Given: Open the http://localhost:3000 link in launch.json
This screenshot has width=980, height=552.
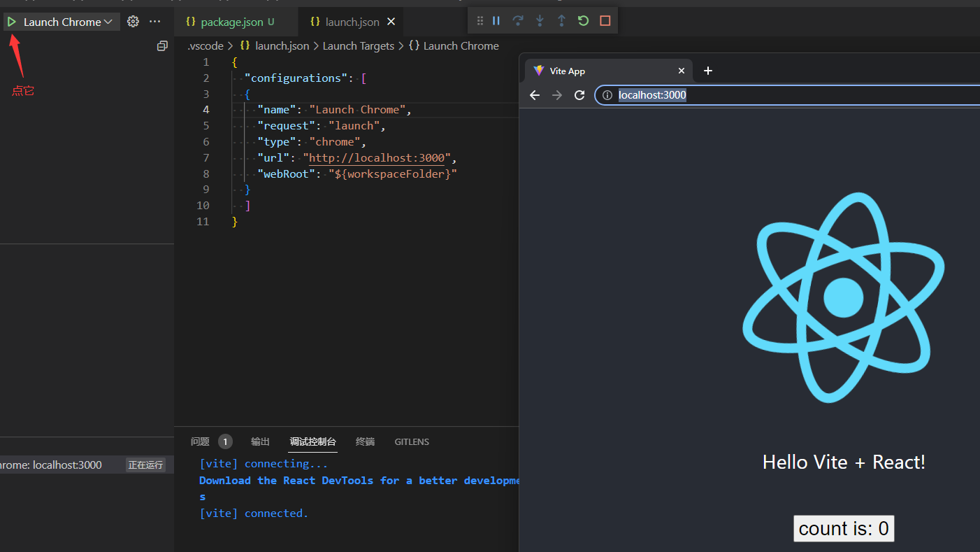Looking at the screenshot, I should (x=377, y=158).
